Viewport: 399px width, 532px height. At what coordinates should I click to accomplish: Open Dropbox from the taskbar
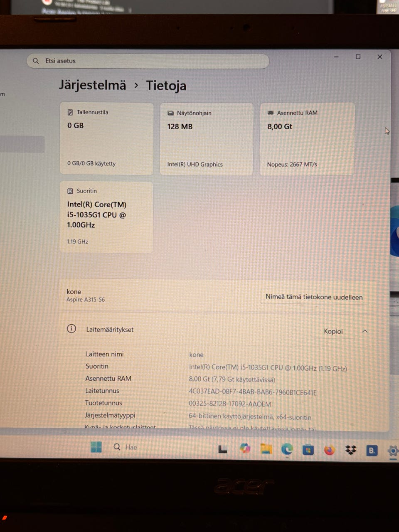(x=351, y=450)
